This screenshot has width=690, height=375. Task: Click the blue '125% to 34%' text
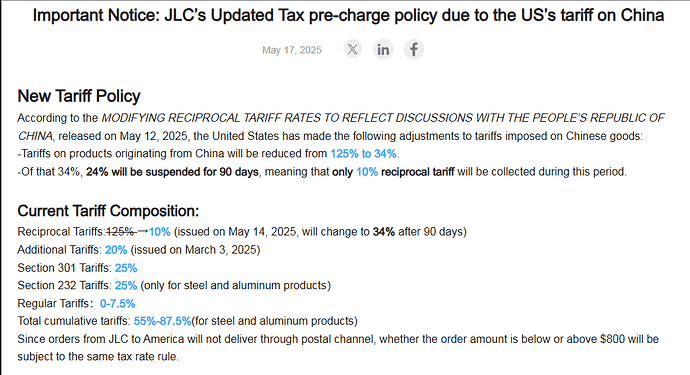point(363,154)
